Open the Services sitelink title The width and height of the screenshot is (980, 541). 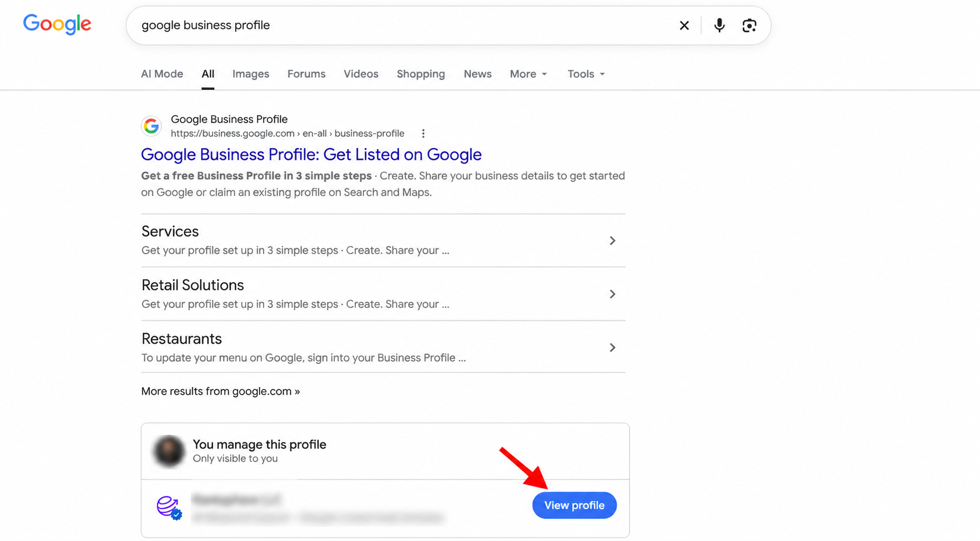click(x=170, y=231)
